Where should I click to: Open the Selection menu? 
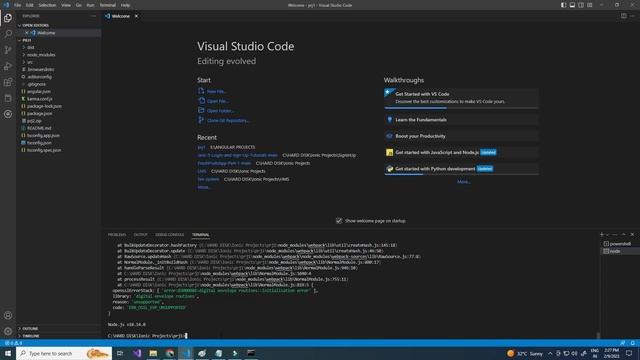[x=47, y=5]
